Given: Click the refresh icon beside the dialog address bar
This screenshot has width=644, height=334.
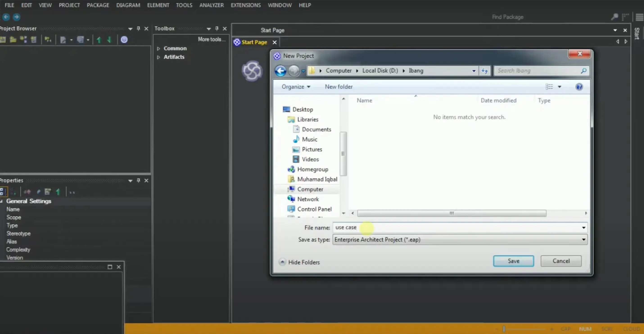Looking at the screenshot, I should point(484,71).
